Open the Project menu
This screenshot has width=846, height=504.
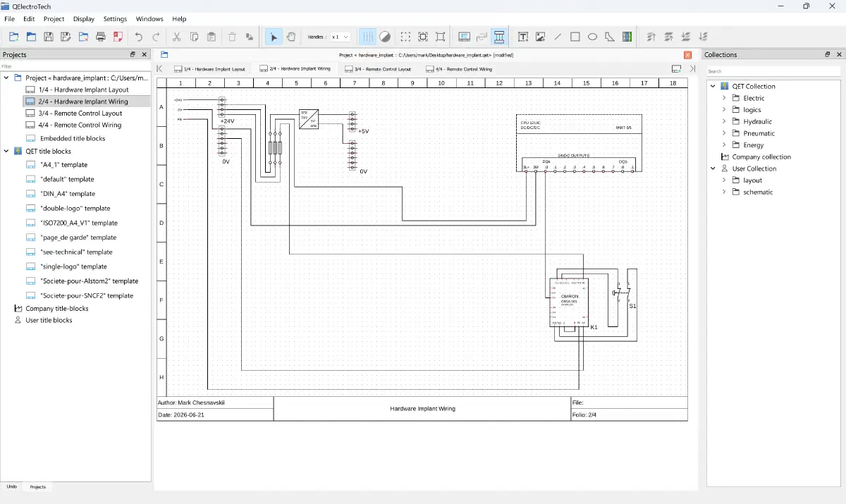54,19
